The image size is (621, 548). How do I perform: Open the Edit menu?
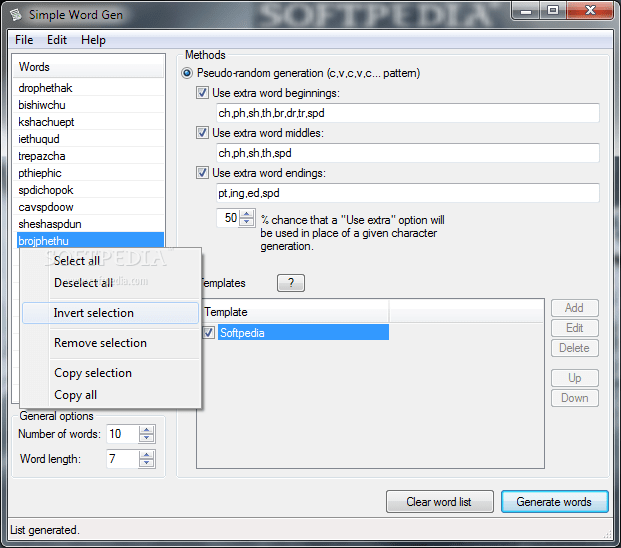(57, 40)
